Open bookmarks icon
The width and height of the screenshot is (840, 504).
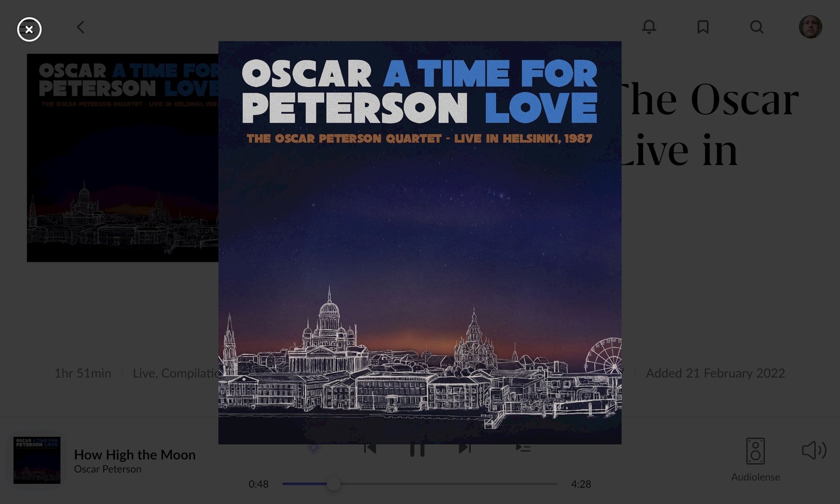click(x=703, y=27)
